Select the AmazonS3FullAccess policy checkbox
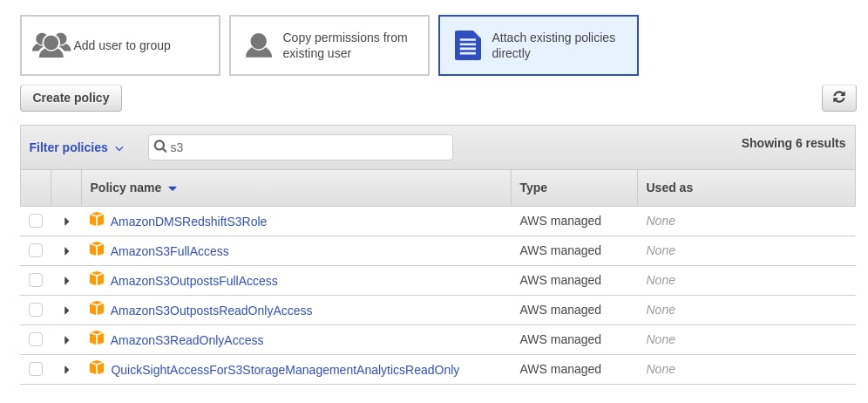 (36, 250)
